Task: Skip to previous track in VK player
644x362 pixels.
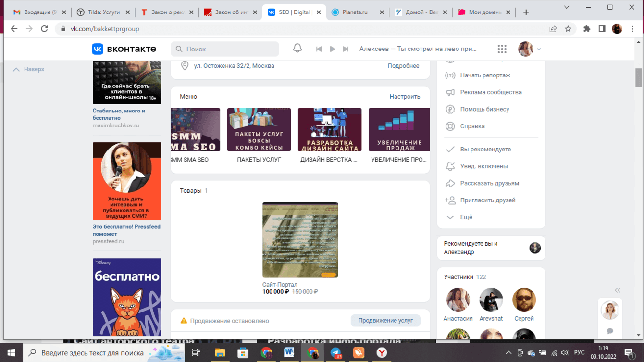Action: [x=319, y=49]
